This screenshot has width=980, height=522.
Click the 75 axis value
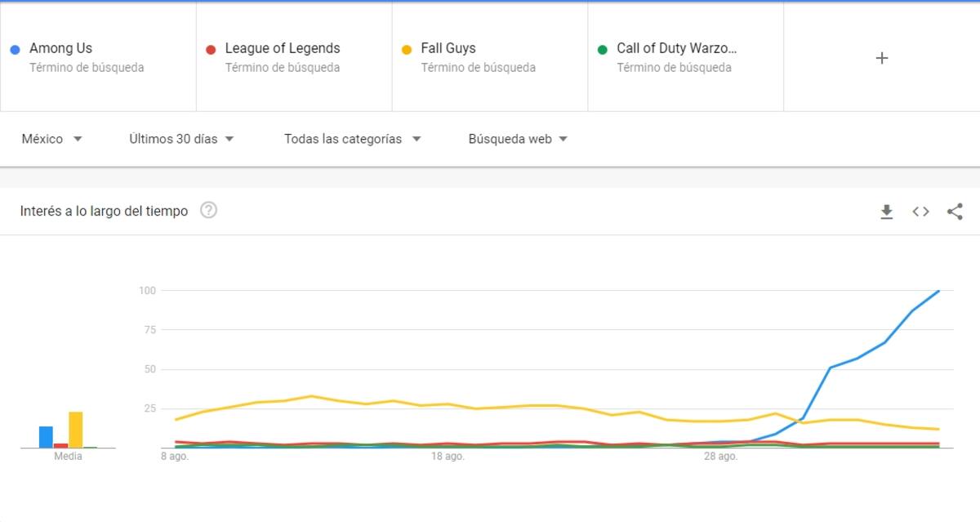[x=149, y=330]
